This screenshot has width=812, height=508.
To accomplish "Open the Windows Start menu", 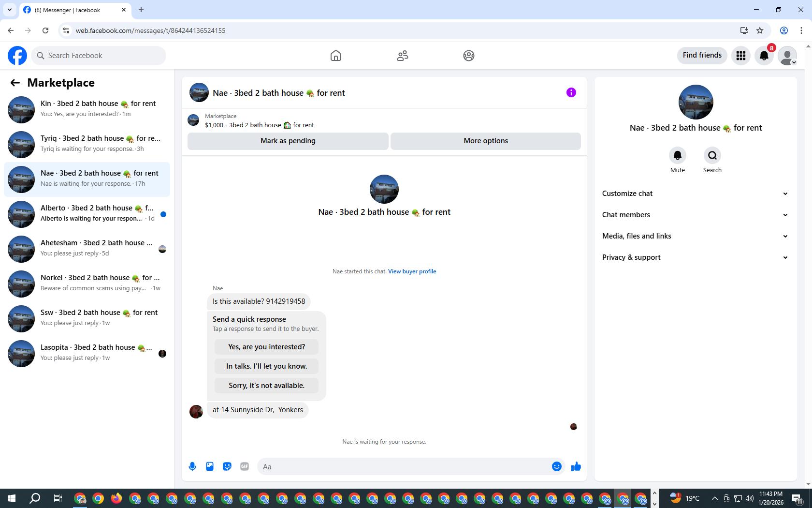I will tap(12, 498).
